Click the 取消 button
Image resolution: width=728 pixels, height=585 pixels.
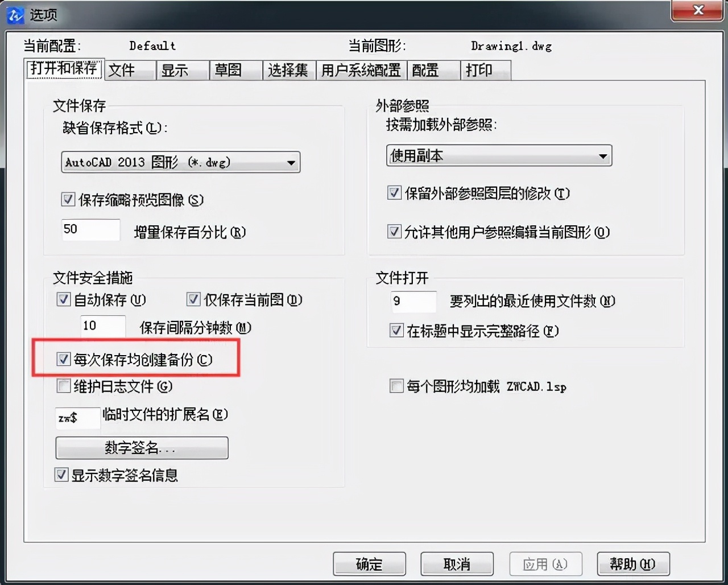point(457,564)
